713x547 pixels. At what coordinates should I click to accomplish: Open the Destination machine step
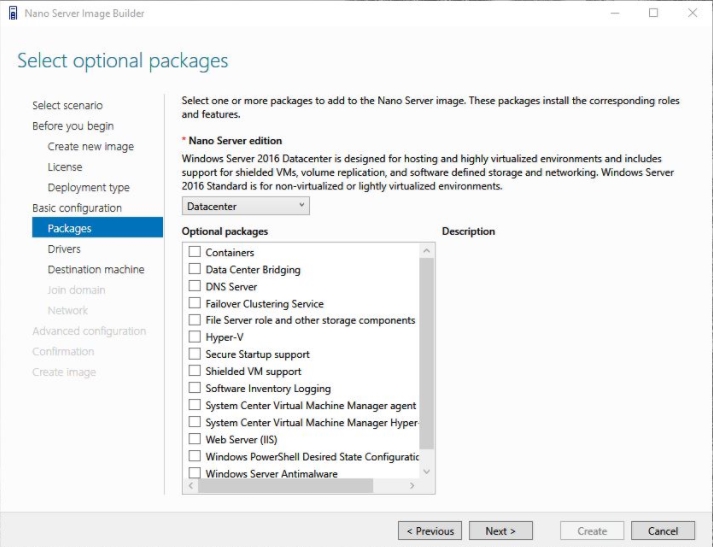pyautogui.click(x=96, y=269)
